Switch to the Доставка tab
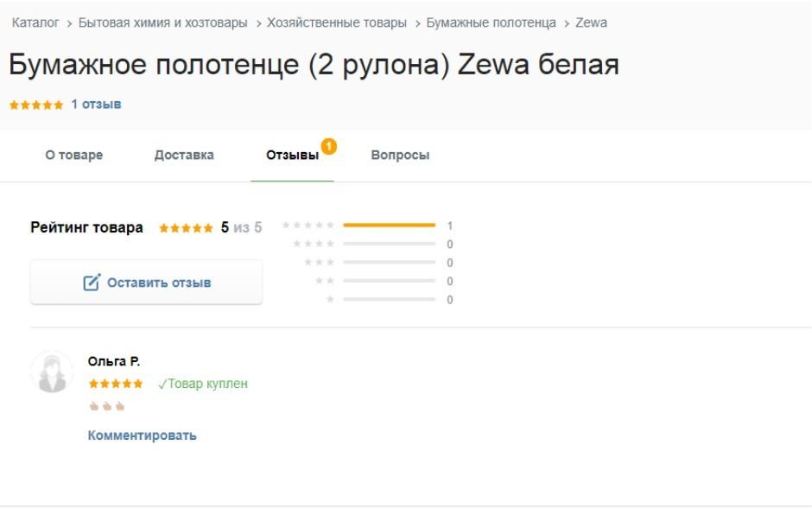The image size is (812, 509). (184, 156)
